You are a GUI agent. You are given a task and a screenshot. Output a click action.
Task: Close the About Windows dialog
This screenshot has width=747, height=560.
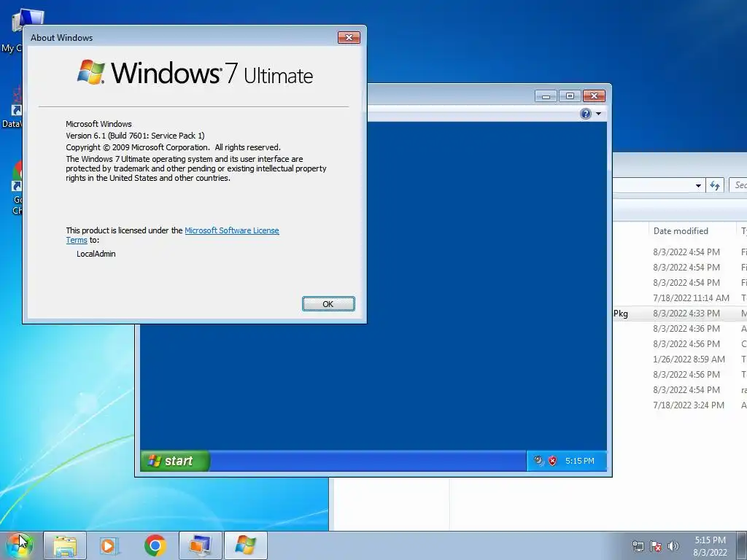[x=349, y=38]
